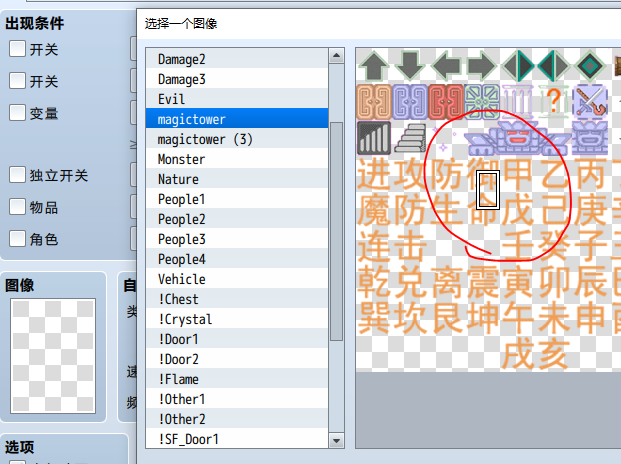Choose Monster in the image list

tap(237, 159)
